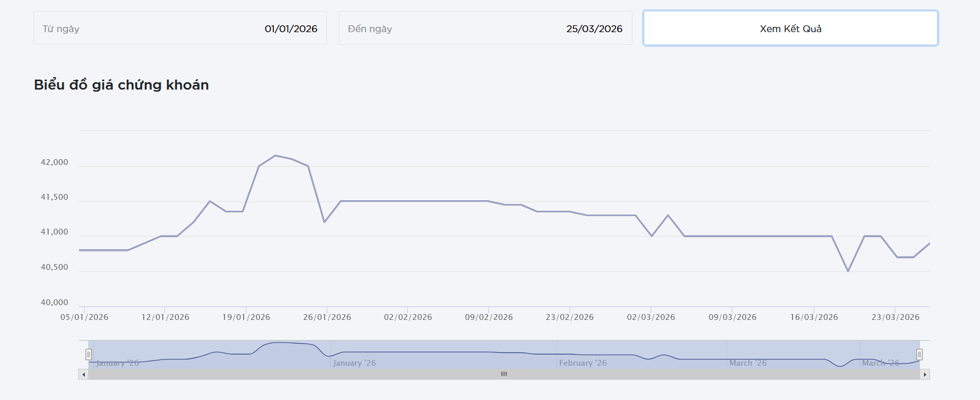Select the 'March '26' label after February in the navigator
This screenshot has width=980, height=400.
click(x=748, y=363)
